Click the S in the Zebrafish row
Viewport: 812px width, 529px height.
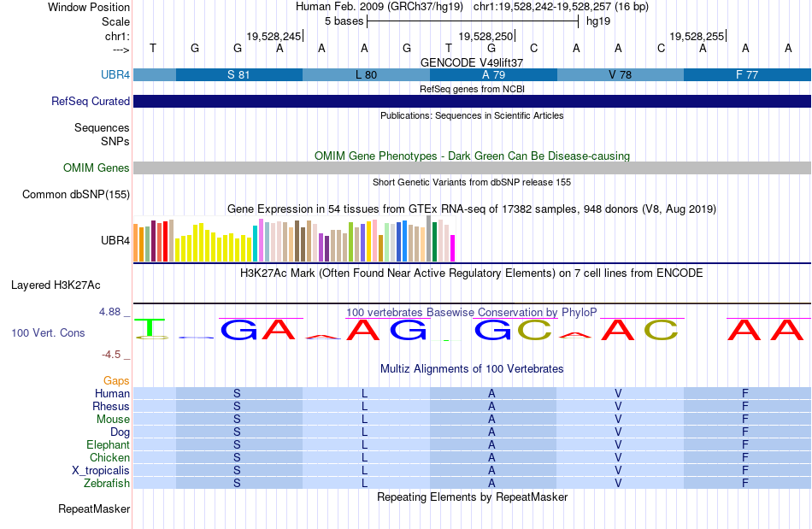237,483
